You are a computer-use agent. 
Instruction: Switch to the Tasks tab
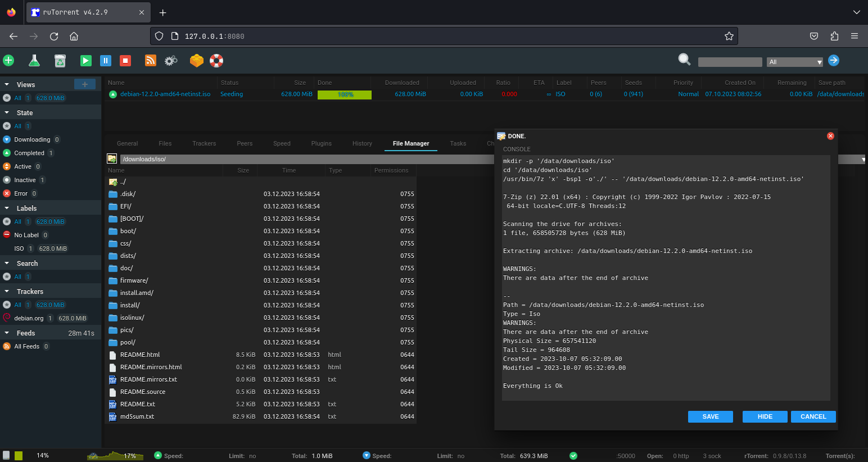tap(458, 143)
